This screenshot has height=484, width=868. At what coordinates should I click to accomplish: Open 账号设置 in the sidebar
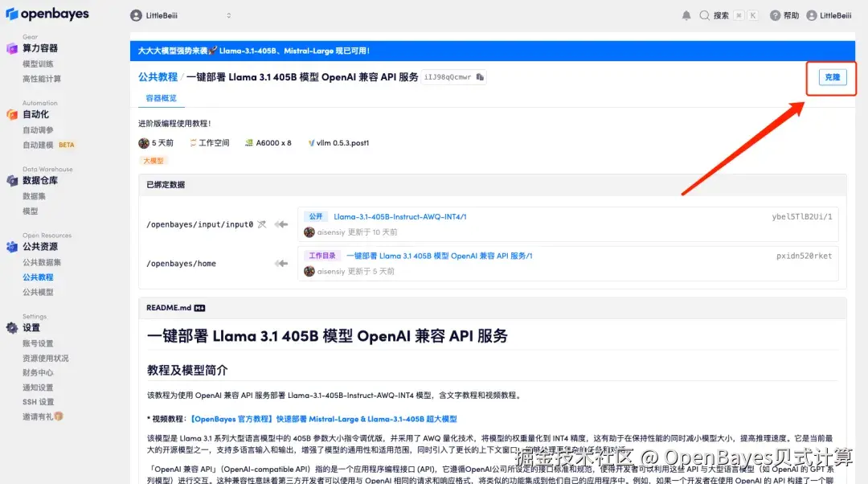tap(39, 343)
